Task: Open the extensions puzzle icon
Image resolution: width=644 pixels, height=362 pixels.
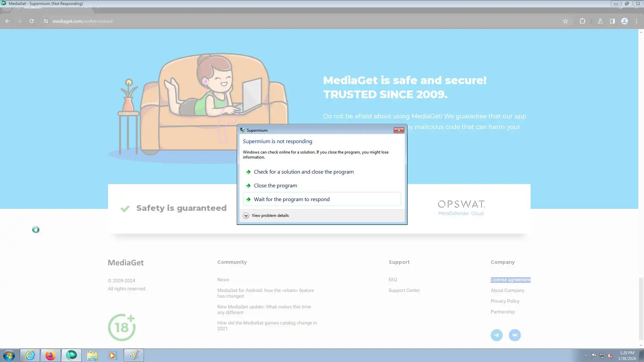Action: (582, 21)
